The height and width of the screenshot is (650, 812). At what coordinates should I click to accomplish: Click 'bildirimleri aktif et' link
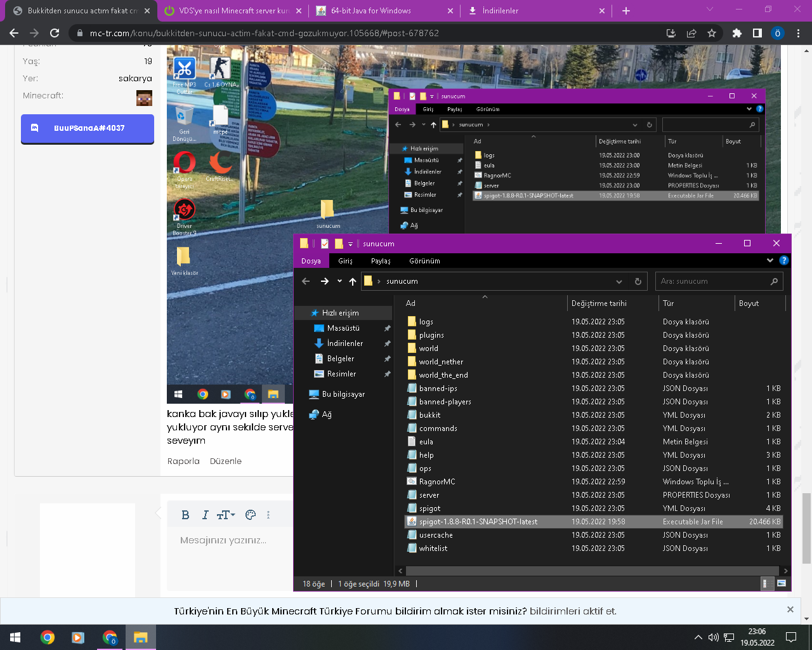573,611
